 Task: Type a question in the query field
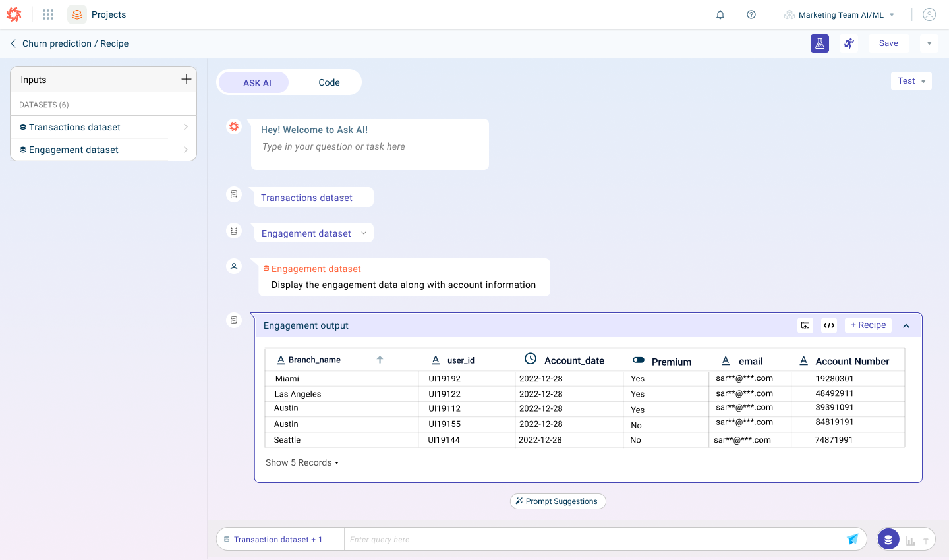tap(593, 539)
